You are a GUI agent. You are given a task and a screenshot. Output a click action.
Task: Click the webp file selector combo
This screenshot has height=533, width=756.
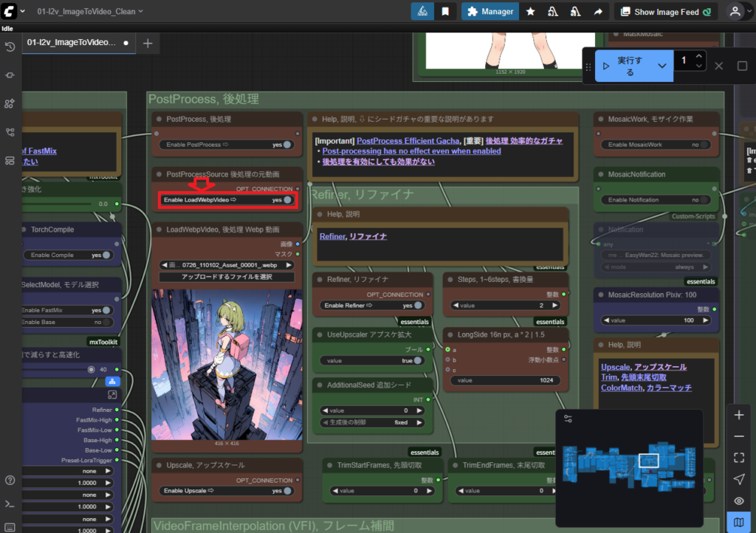227,265
